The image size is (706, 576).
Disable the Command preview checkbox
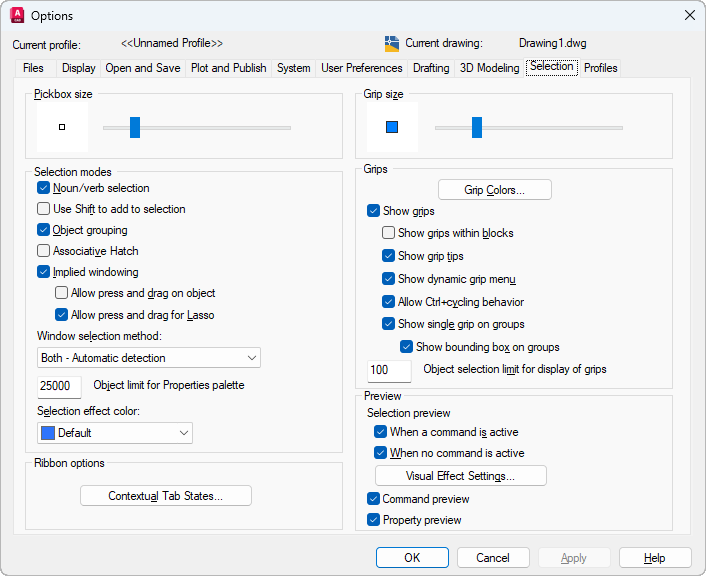[374, 499]
